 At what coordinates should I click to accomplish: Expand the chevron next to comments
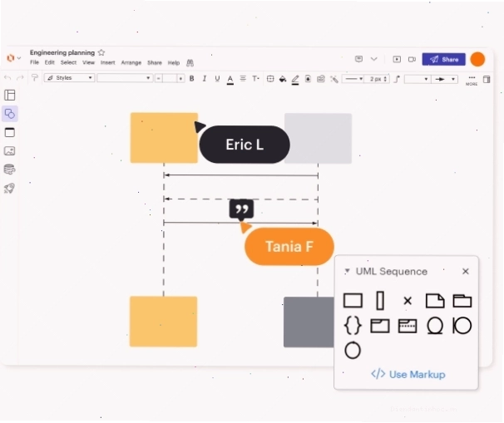click(373, 59)
